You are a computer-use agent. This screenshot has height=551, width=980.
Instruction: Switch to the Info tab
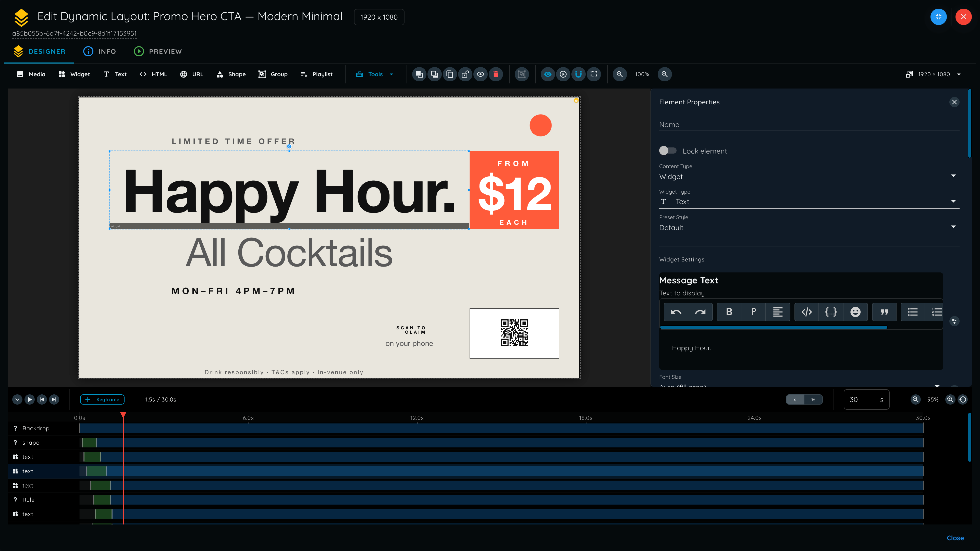coord(100,51)
